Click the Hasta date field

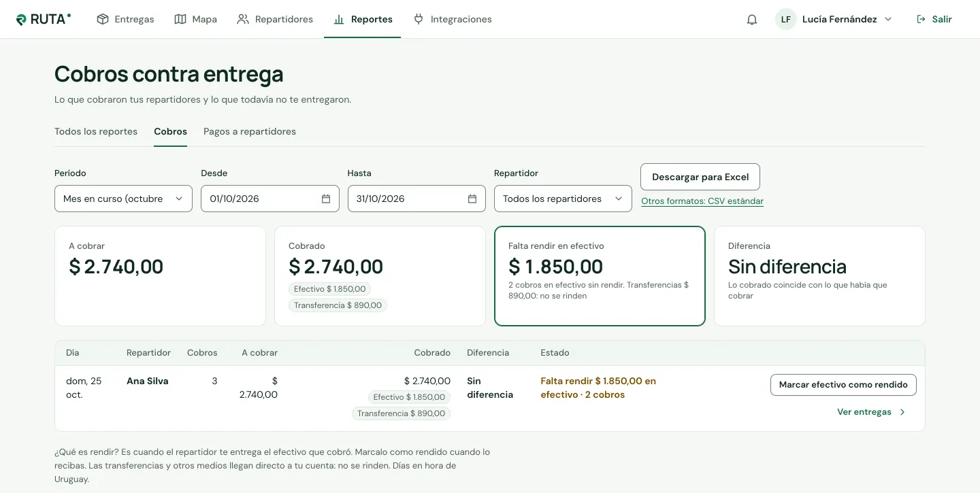point(416,199)
